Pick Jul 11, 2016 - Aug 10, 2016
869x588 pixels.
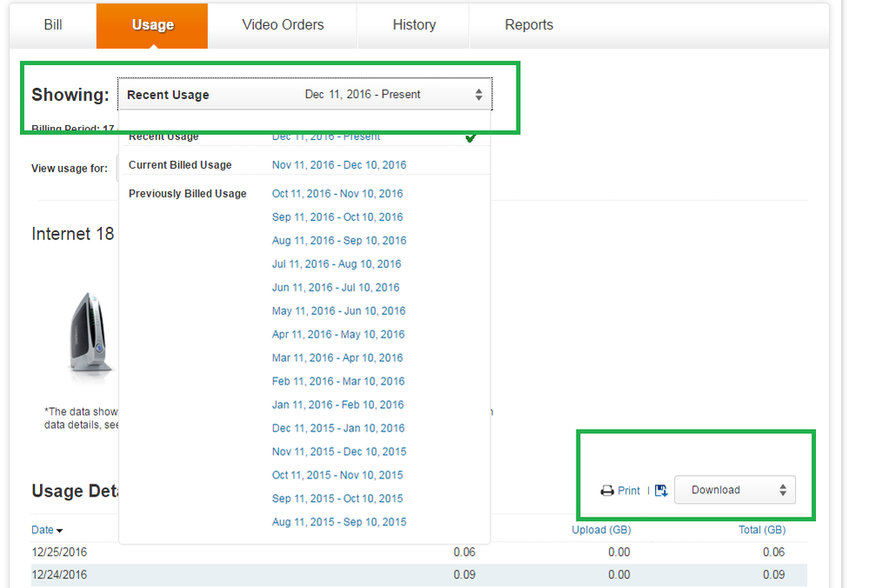(337, 264)
